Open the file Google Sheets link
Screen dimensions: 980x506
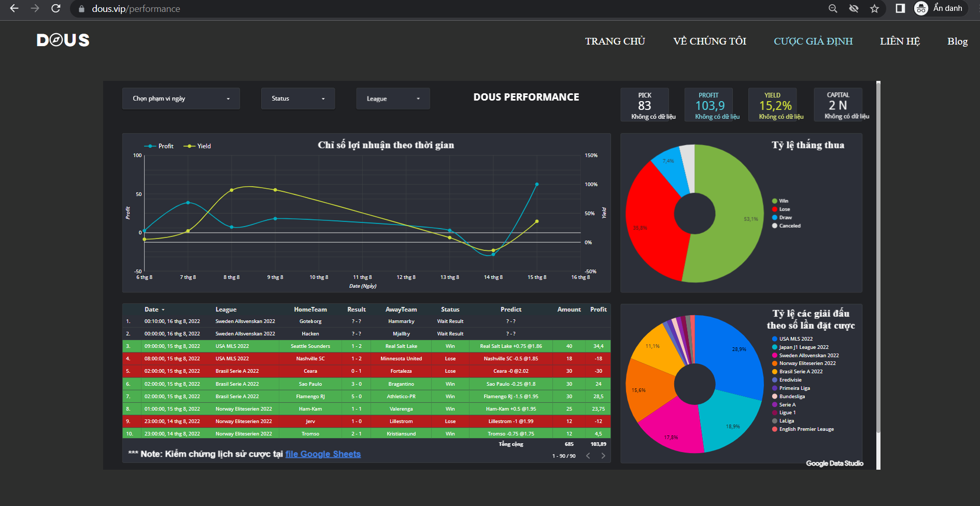click(323, 454)
